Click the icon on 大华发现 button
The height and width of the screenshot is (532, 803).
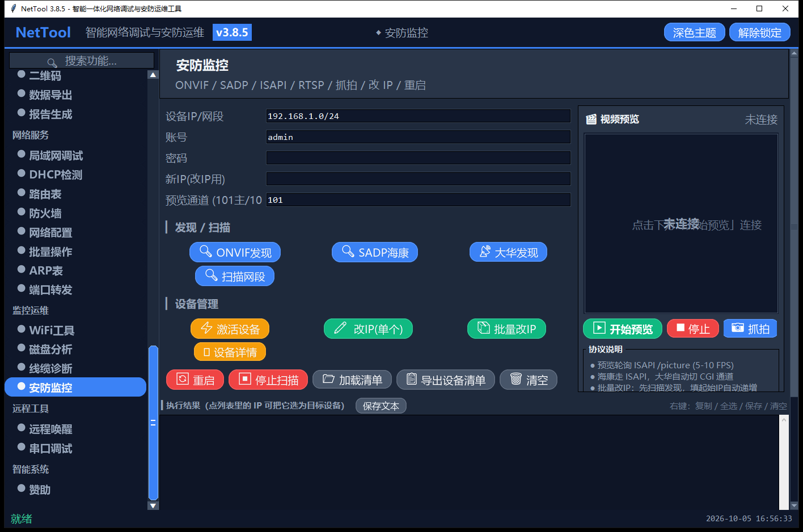tap(485, 251)
